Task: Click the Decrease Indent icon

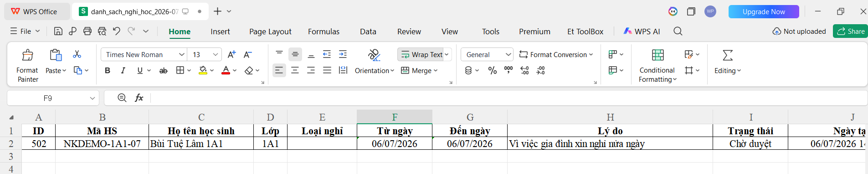Action: (x=327, y=54)
